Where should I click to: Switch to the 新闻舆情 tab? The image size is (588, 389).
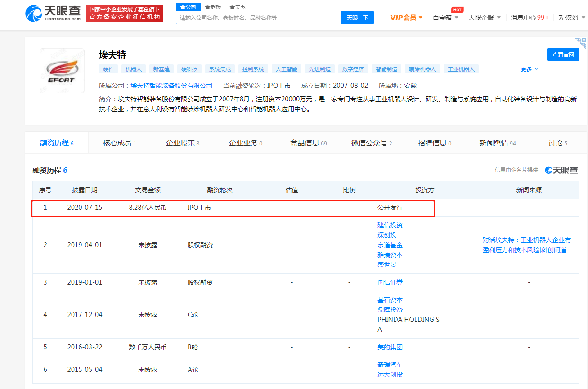498,143
